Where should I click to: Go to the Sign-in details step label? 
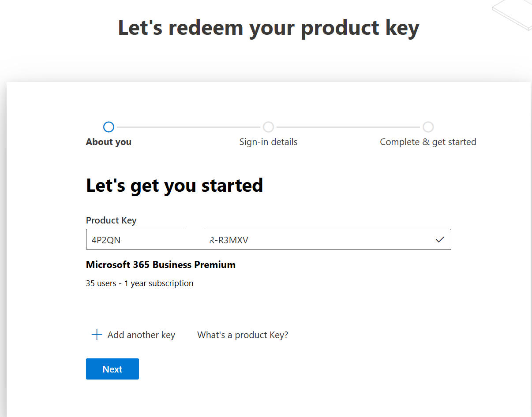click(268, 142)
